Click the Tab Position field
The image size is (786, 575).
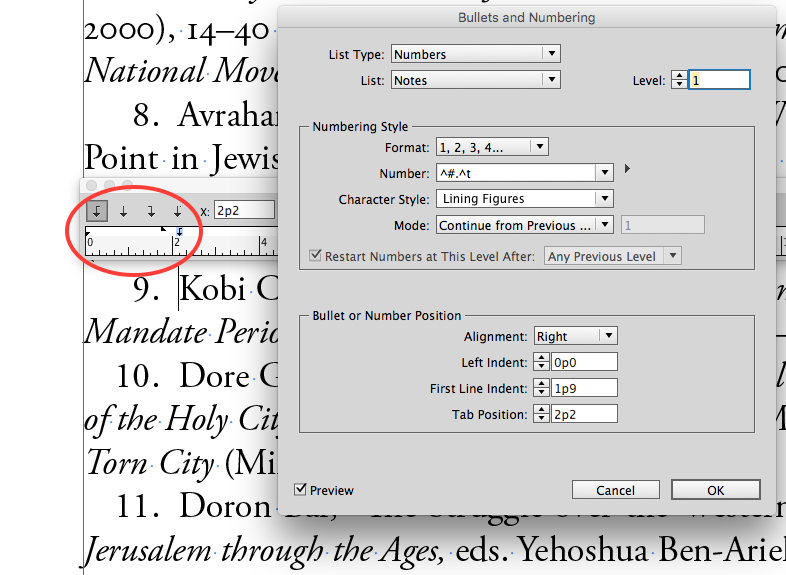point(584,414)
